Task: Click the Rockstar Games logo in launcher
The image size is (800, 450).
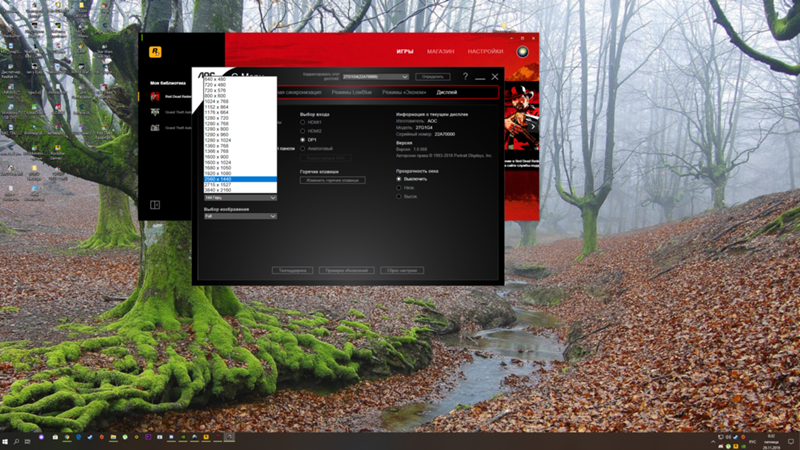Action: (x=155, y=52)
